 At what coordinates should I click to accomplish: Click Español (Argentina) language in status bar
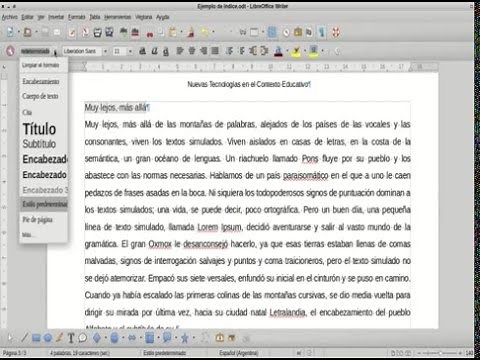(239, 353)
